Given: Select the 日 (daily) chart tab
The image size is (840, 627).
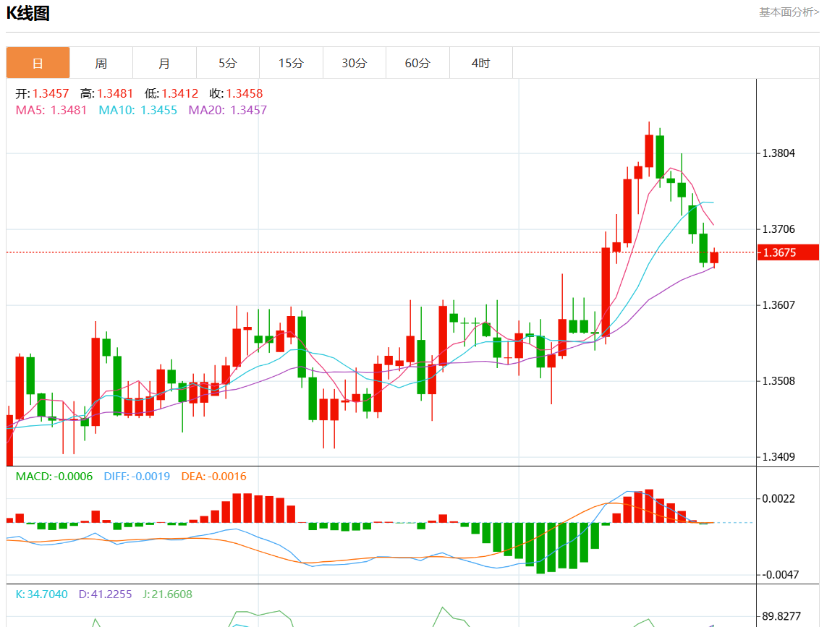Looking at the screenshot, I should [38, 63].
